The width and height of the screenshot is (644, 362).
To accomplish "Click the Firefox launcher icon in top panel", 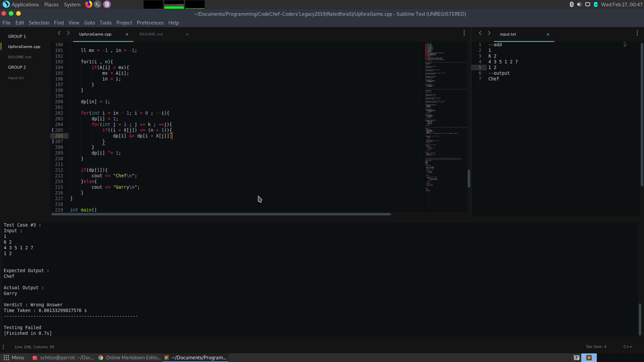I will 89,4.
